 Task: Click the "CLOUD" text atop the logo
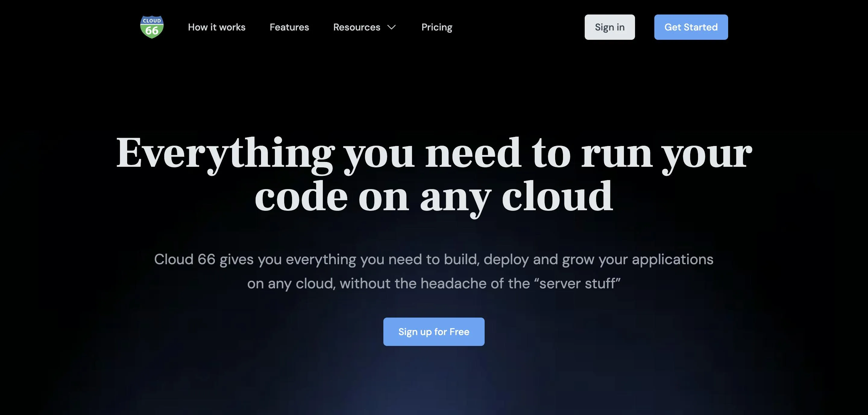click(x=152, y=21)
